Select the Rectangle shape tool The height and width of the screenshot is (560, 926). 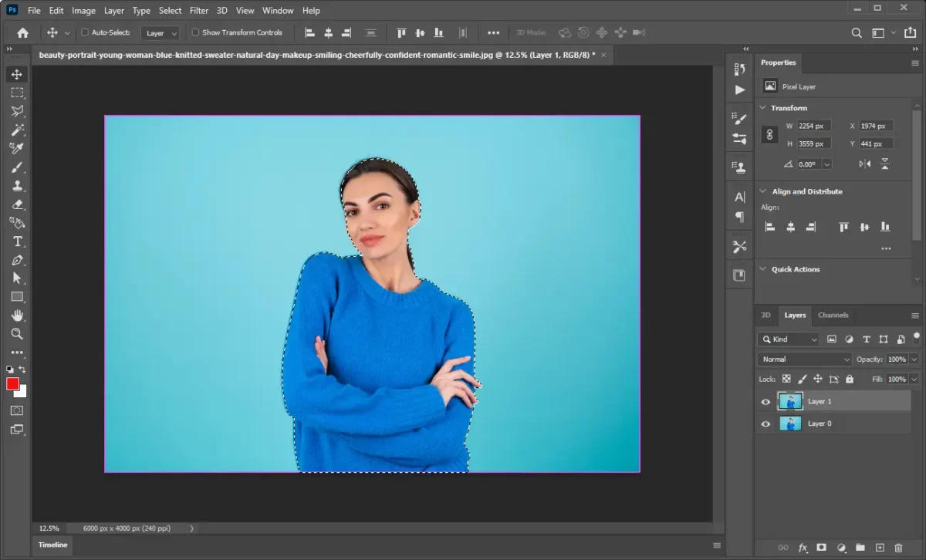pos(17,297)
